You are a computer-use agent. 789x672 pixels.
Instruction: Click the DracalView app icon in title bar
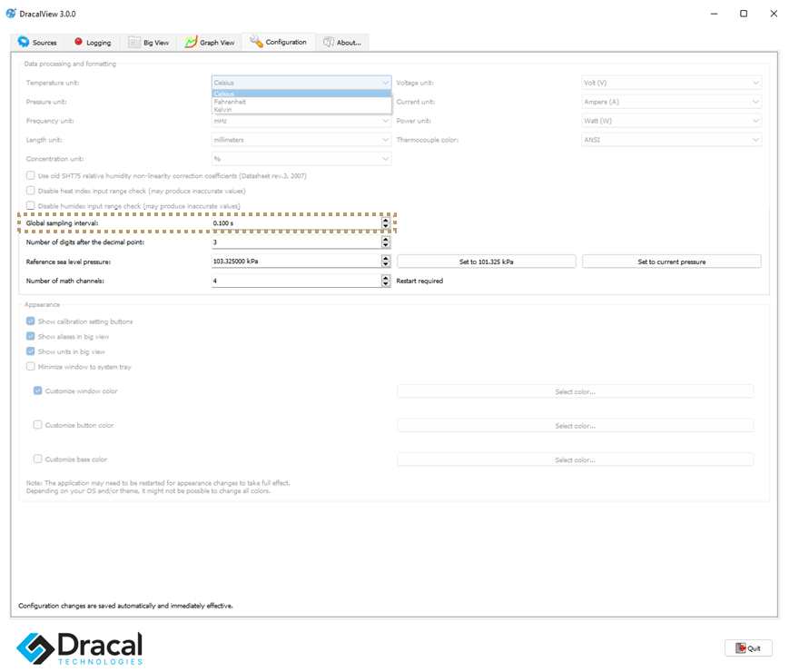tap(11, 14)
